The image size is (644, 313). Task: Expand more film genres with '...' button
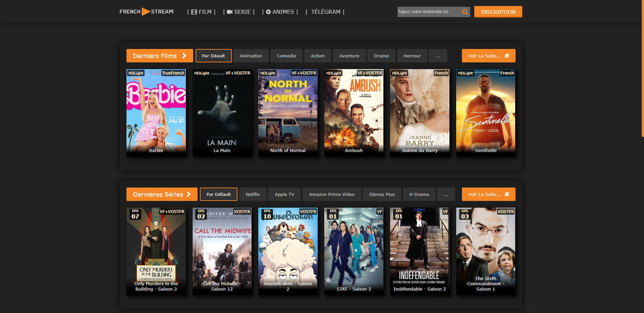pyautogui.click(x=438, y=56)
